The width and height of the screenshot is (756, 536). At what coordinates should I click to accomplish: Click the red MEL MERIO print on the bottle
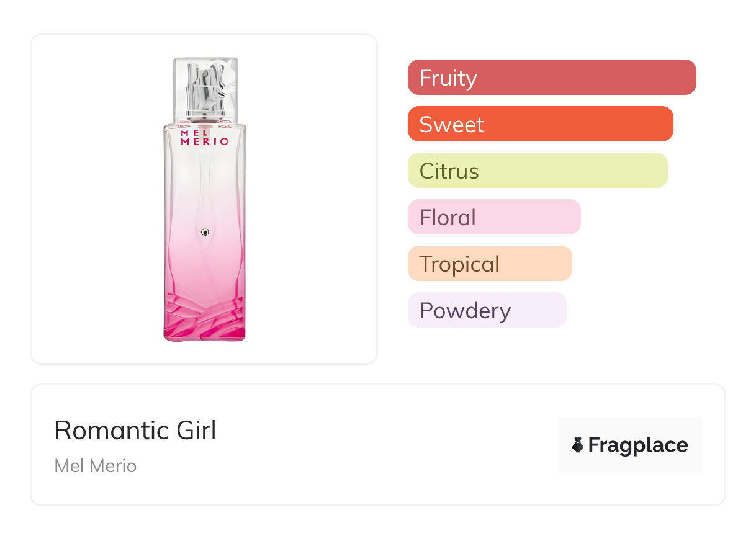click(205, 137)
